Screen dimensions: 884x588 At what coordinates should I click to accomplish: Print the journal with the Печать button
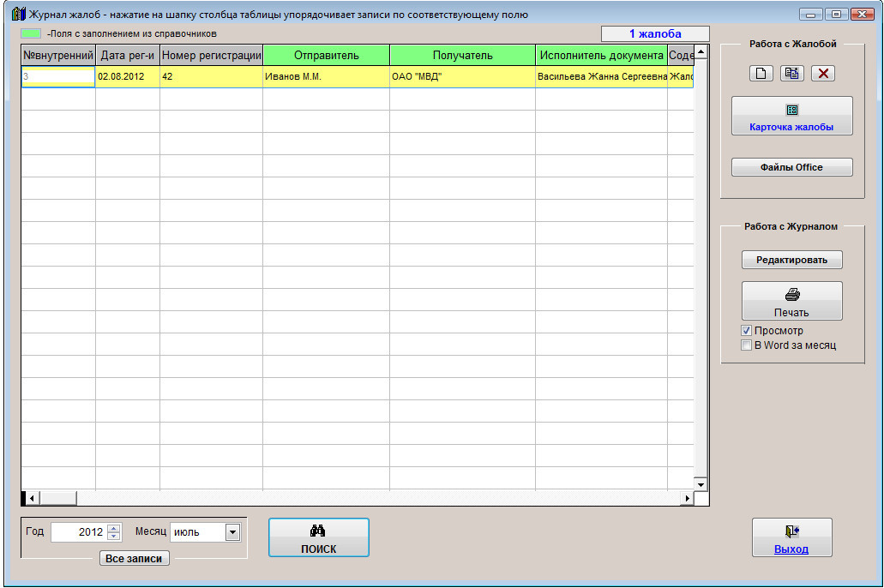791,301
